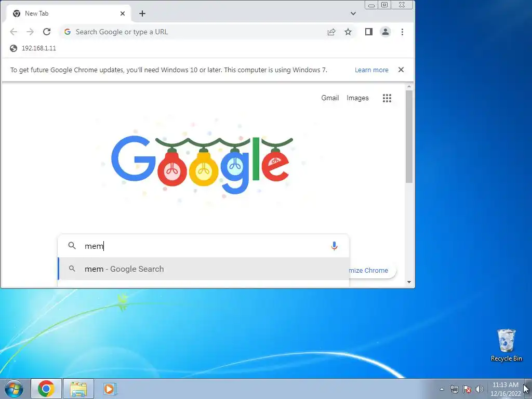532x399 pixels.
Task: Select the Recycle Bin desktop icon
Action: 506,345
